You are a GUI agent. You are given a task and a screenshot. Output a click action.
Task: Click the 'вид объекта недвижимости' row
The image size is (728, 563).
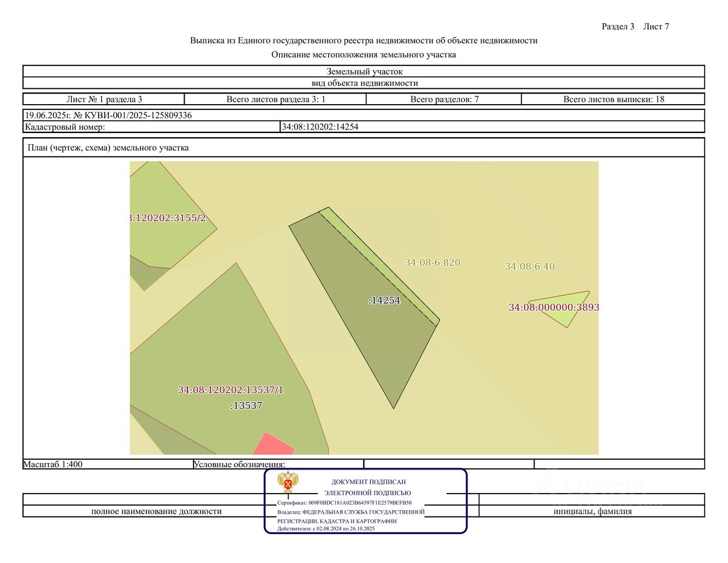coord(364,83)
